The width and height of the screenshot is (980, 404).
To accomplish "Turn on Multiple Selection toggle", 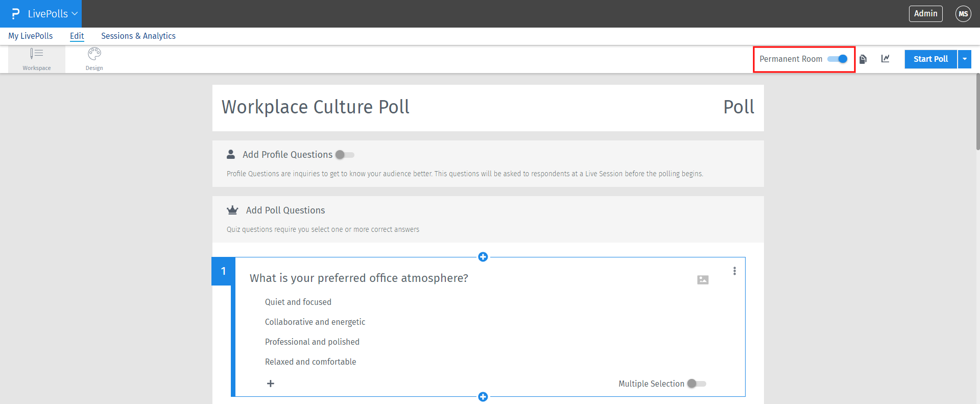I will tap(697, 384).
